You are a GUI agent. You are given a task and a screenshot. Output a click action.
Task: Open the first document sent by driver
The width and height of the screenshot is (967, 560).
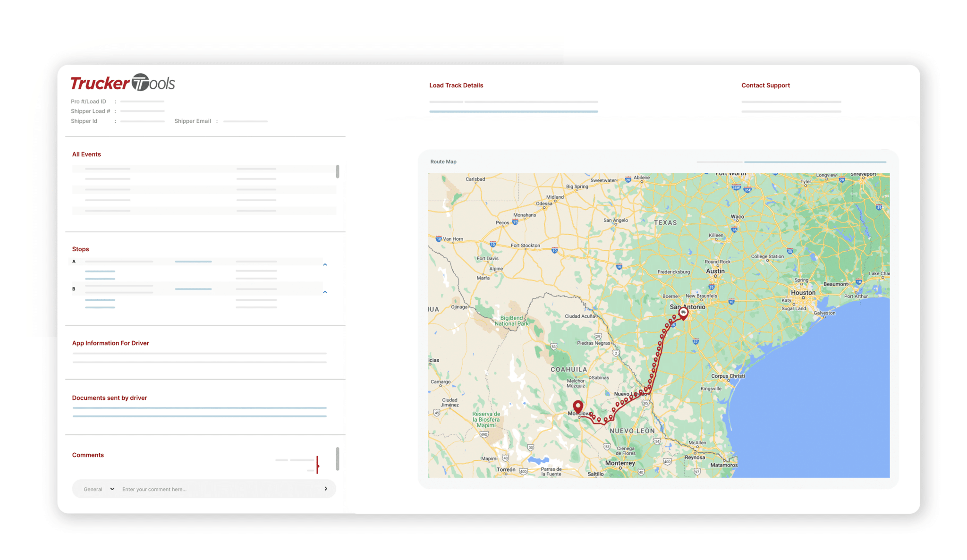199,407
